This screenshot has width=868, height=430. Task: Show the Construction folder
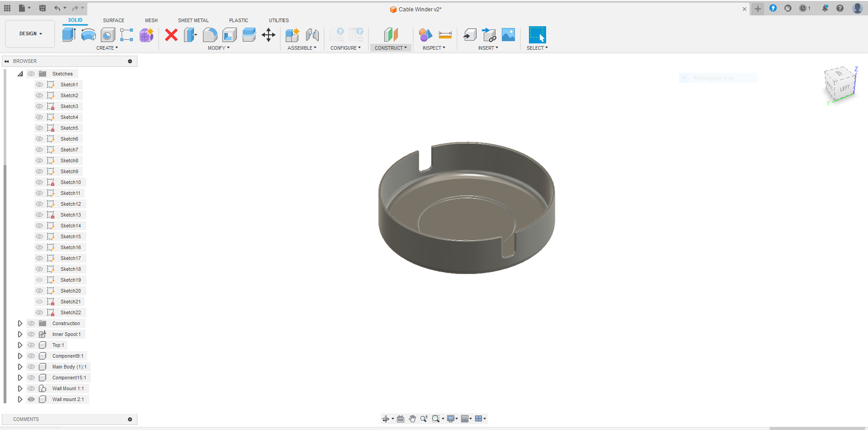click(31, 323)
